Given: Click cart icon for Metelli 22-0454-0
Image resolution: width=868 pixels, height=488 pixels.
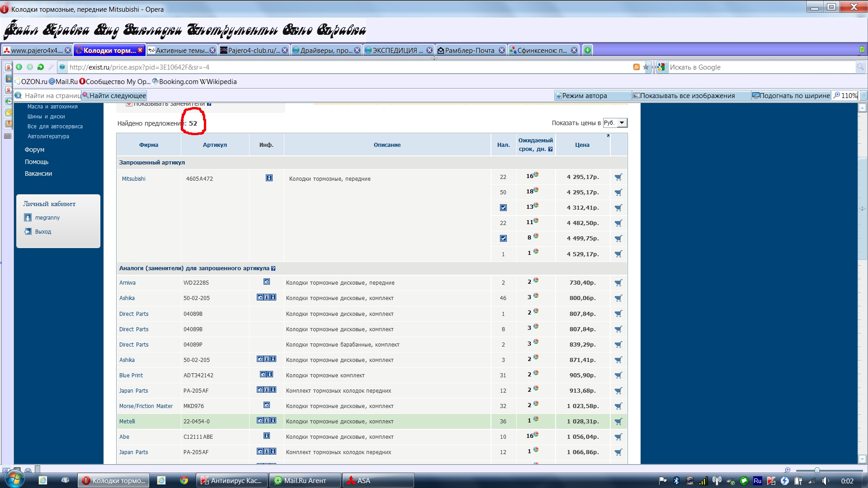Looking at the screenshot, I should click(x=618, y=422).
